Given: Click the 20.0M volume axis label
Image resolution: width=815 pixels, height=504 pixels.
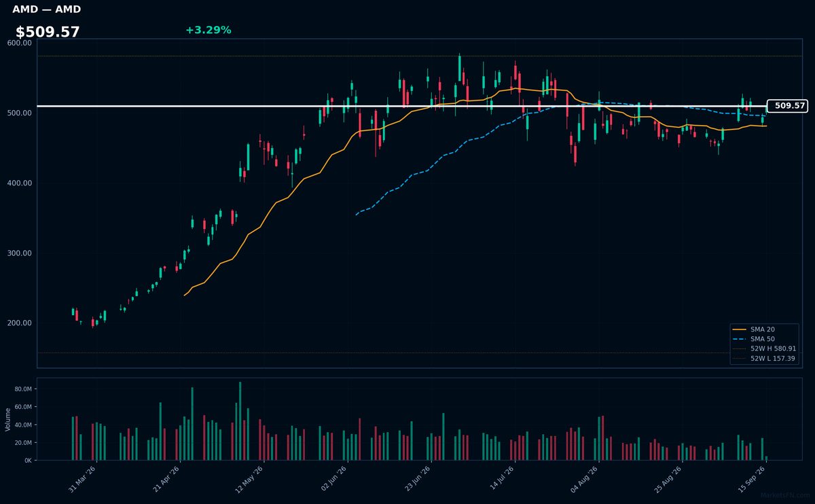Looking at the screenshot, I should coord(23,443).
